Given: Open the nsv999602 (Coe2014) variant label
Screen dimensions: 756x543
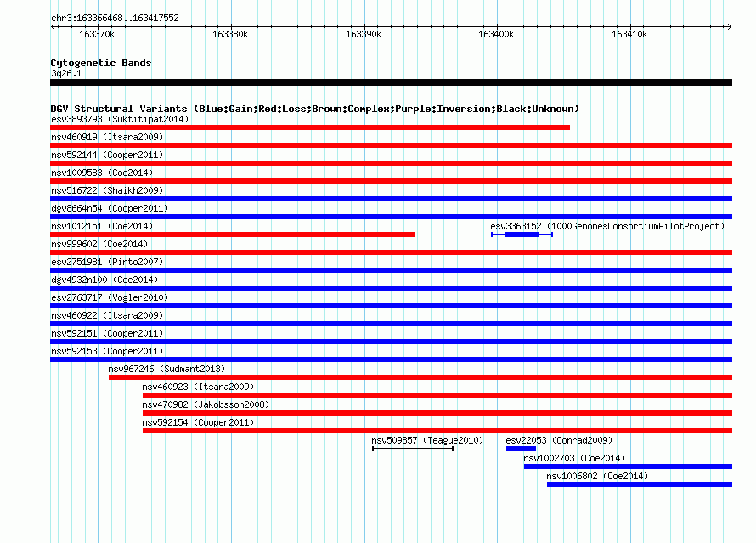Looking at the screenshot, I should (99, 244).
